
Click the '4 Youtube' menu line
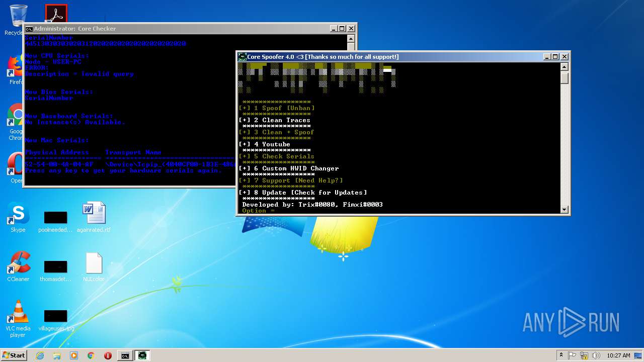click(265, 144)
